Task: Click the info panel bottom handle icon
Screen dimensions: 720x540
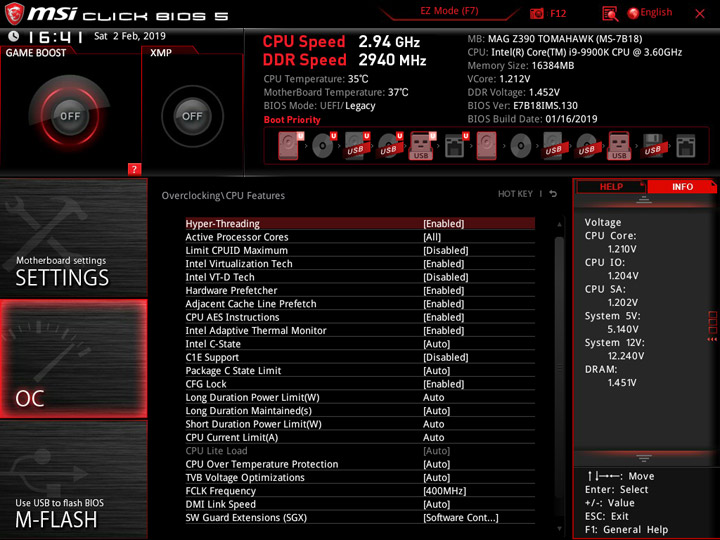Action: [x=644, y=458]
